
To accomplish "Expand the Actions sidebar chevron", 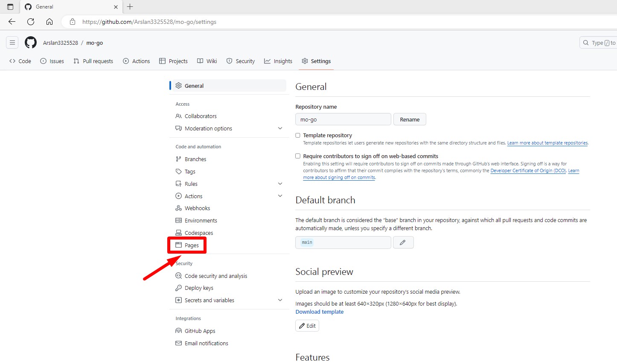I will pos(280,196).
